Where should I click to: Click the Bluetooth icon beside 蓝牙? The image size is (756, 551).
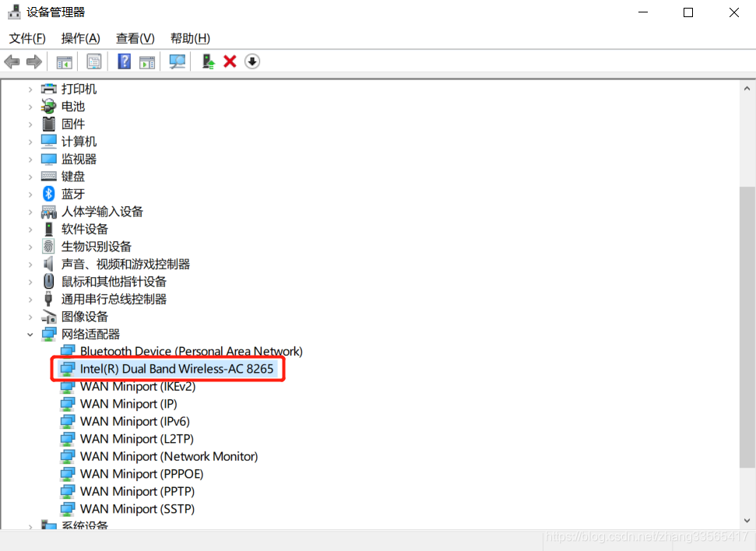pos(49,194)
